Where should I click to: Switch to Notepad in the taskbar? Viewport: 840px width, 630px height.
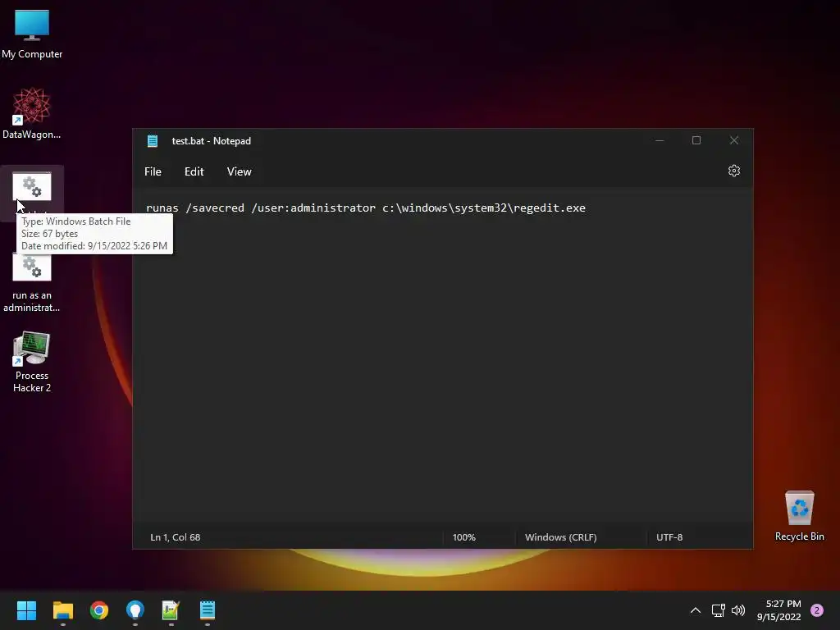point(208,610)
